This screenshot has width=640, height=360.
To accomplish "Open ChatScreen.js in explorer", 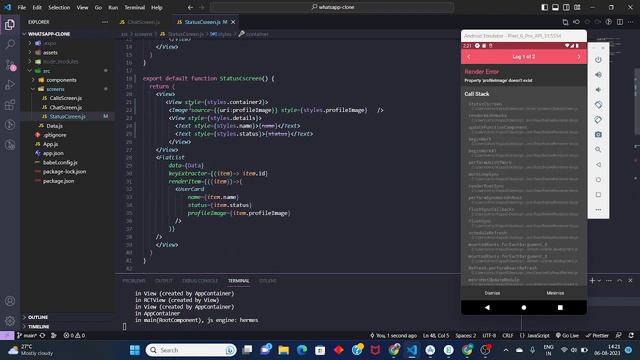I will tap(67, 107).
